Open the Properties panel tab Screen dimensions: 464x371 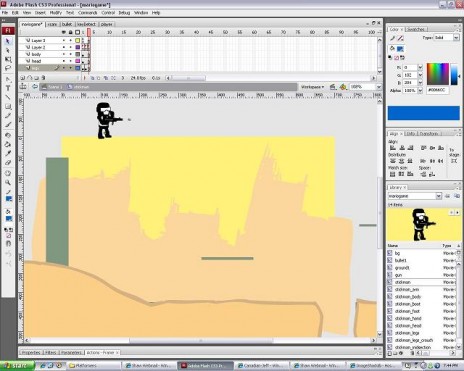pyautogui.click(x=31, y=352)
